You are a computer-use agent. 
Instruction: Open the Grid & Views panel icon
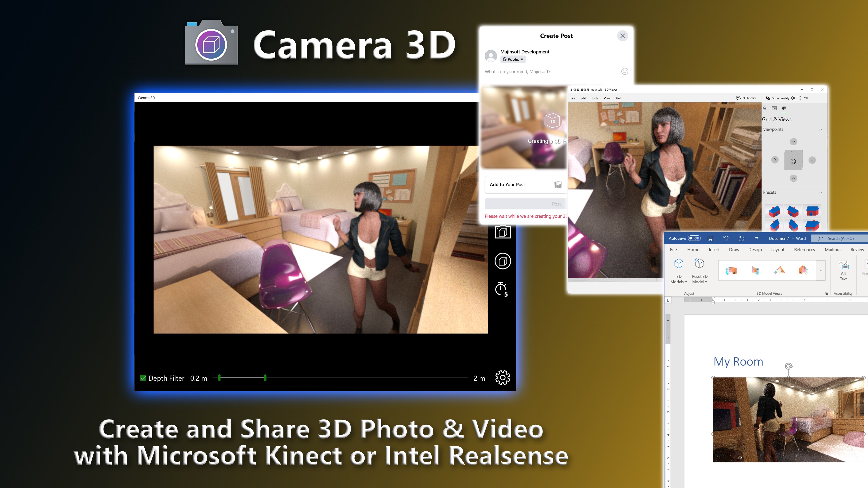[784, 108]
